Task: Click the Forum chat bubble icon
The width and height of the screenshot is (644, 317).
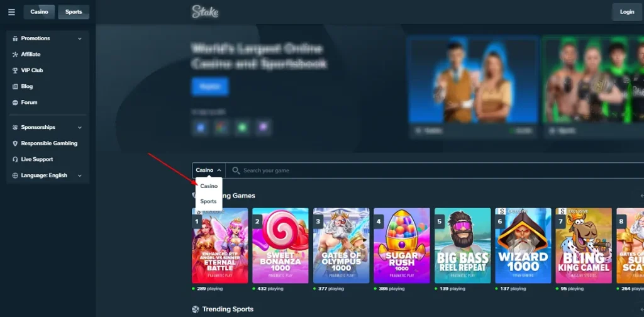Action: 15,103
